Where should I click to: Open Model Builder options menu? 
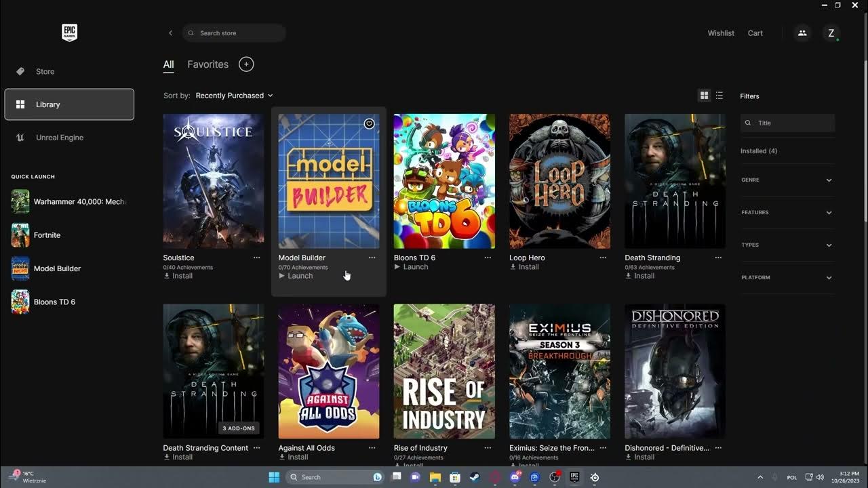click(372, 258)
